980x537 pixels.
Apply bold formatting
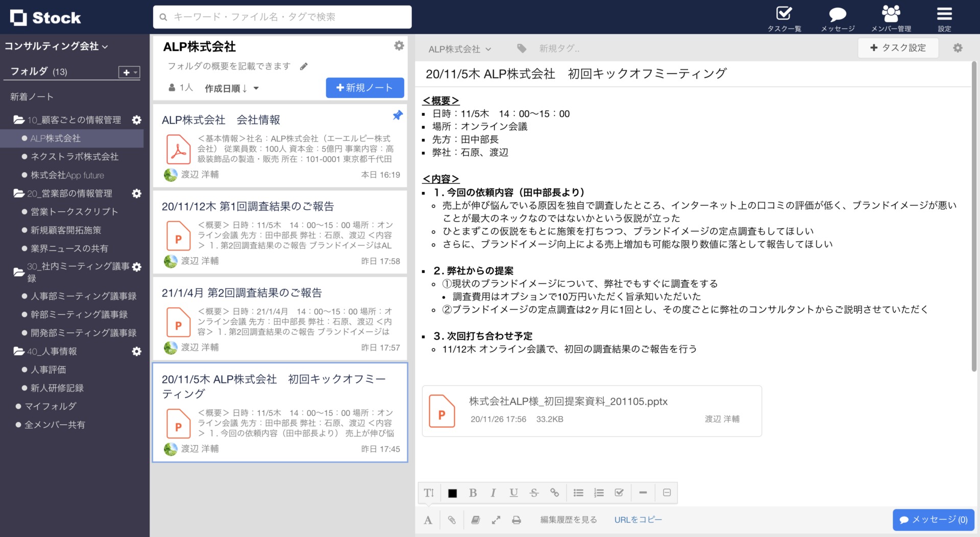point(473,493)
